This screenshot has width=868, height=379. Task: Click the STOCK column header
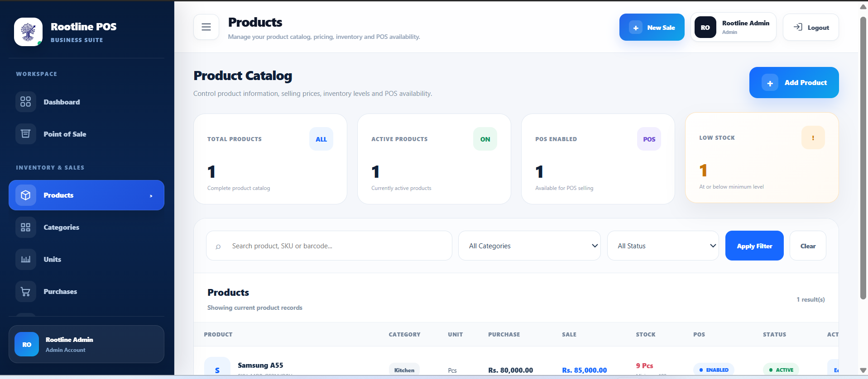pos(646,334)
